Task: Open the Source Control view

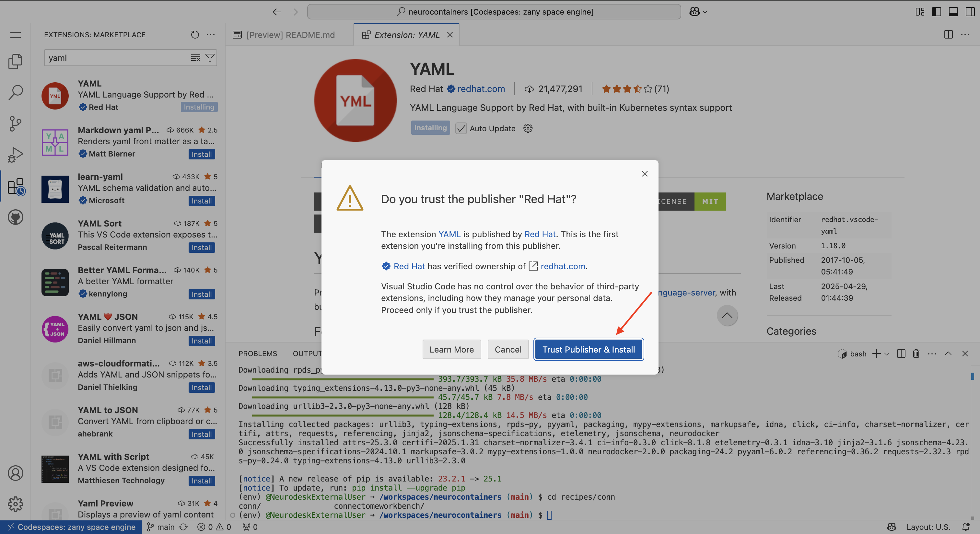Action: 15,123
